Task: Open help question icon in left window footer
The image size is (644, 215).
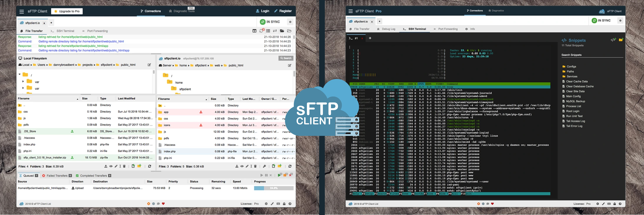Action: (x=290, y=204)
